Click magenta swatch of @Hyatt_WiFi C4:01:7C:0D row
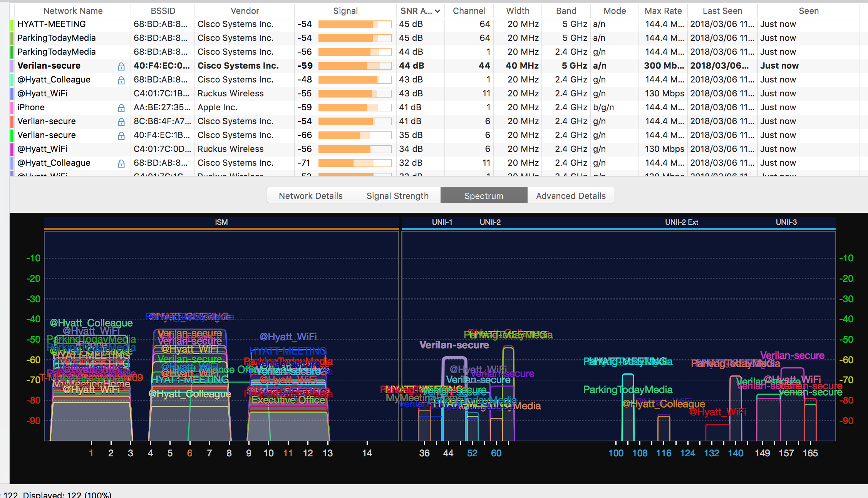The width and height of the screenshot is (868, 498). (12, 149)
